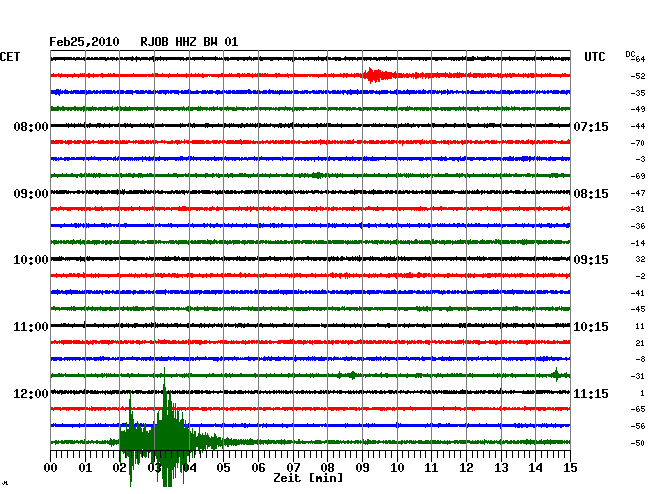Select the DC offset value -69
650x494 pixels.
pyautogui.click(x=638, y=176)
